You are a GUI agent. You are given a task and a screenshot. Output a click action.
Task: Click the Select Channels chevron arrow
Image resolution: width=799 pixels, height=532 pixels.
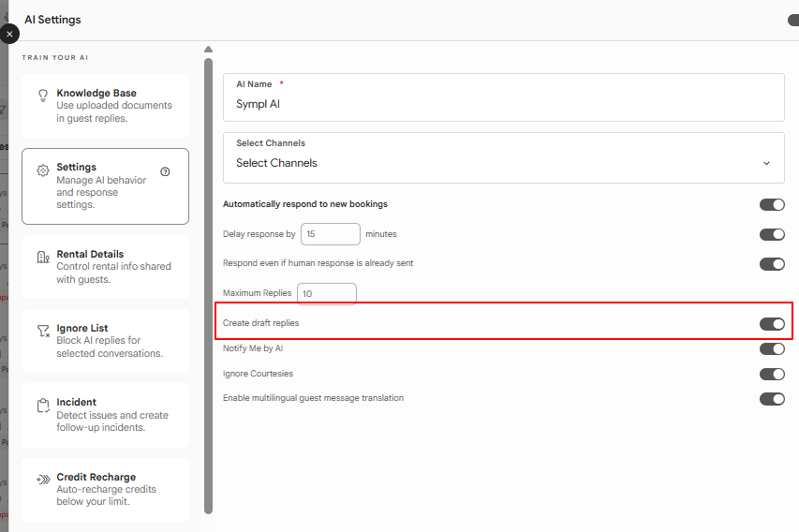pyautogui.click(x=766, y=163)
